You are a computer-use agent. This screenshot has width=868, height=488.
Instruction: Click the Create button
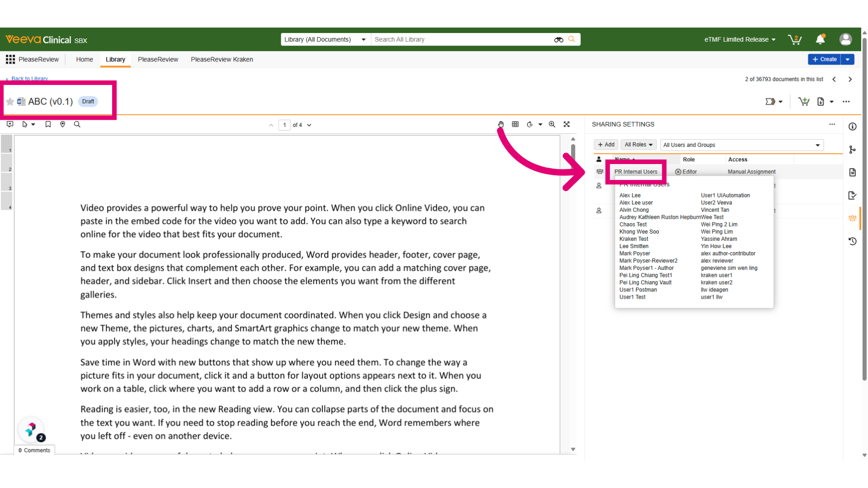pos(824,59)
